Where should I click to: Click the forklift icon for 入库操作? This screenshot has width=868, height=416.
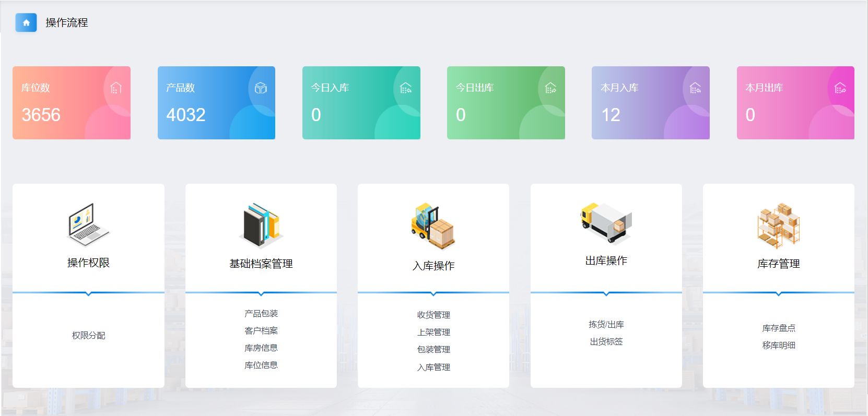tap(433, 227)
